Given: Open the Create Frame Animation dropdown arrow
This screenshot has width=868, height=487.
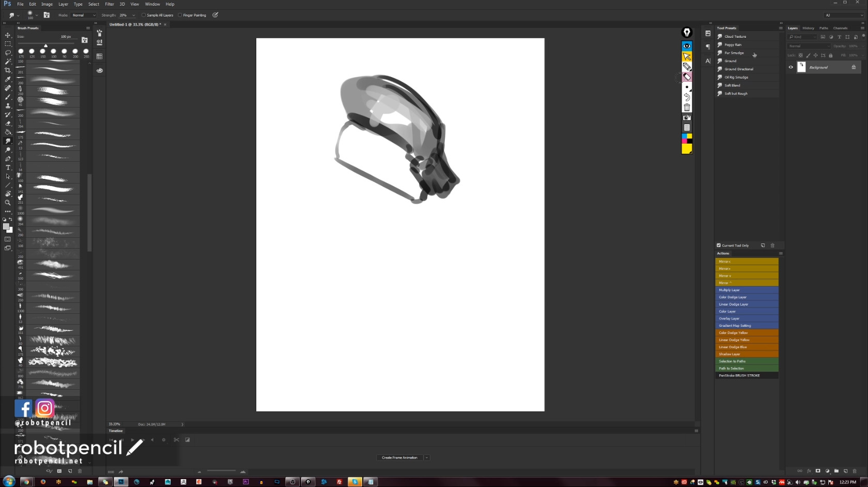Looking at the screenshot, I should click(x=427, y=458).
